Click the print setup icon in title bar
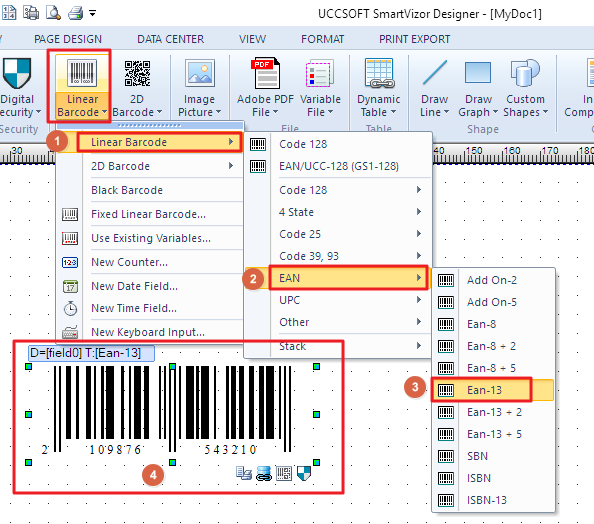The height and width of the screenshot is (524, 594). pyautogui.click(x=31, y=13)
